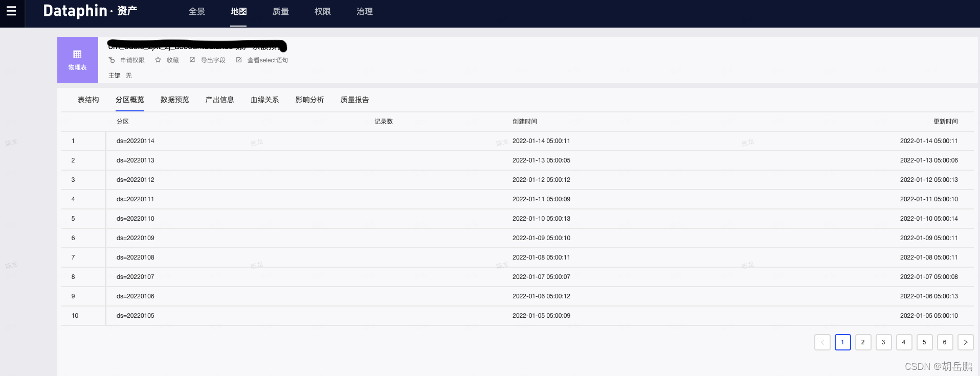Image resolution: width=980 pixels, height=376 pixels.
Task: Click created time 2022-01-13 05:00:05
Action: pyautogui.click(x=541, y=160)
